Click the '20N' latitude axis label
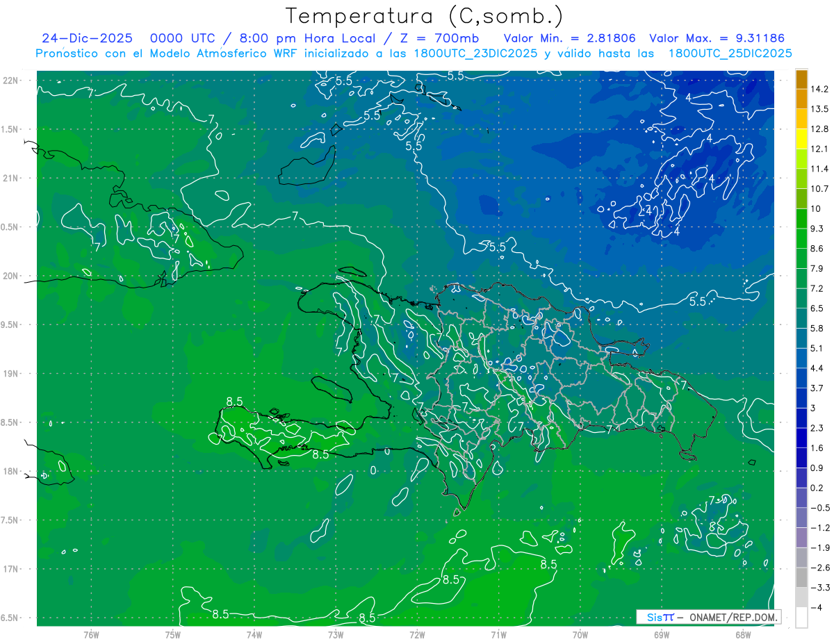Screen dimensions: 834x644 11,276
